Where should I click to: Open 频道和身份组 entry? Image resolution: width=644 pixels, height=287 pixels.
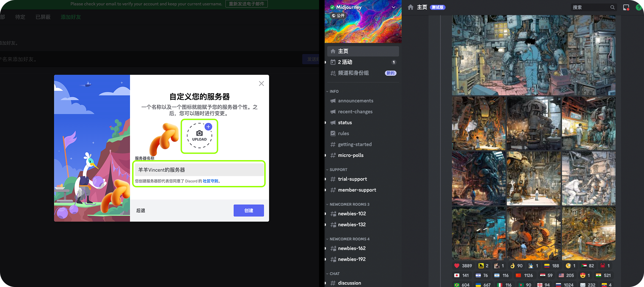click(x=363, y=73)
